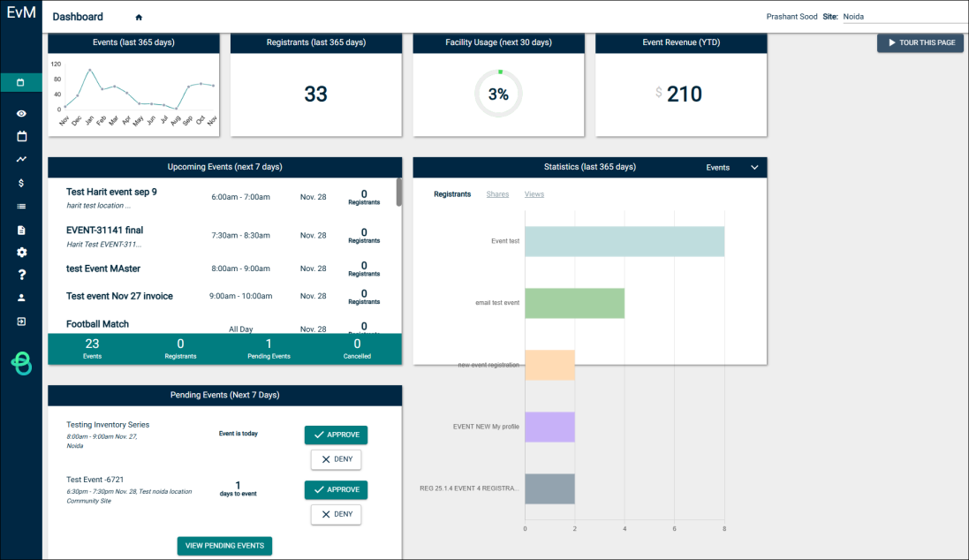Click the View Pending Events button

point(224,546)
